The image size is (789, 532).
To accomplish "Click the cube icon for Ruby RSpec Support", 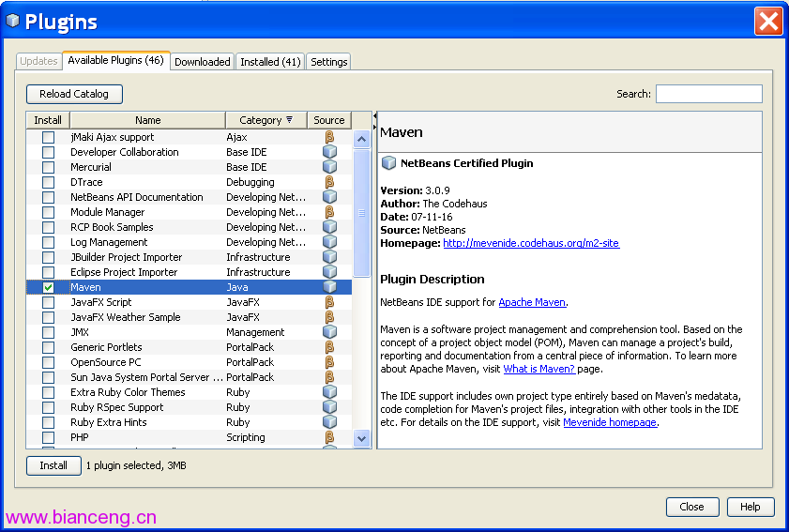I will tap(329, 406).
